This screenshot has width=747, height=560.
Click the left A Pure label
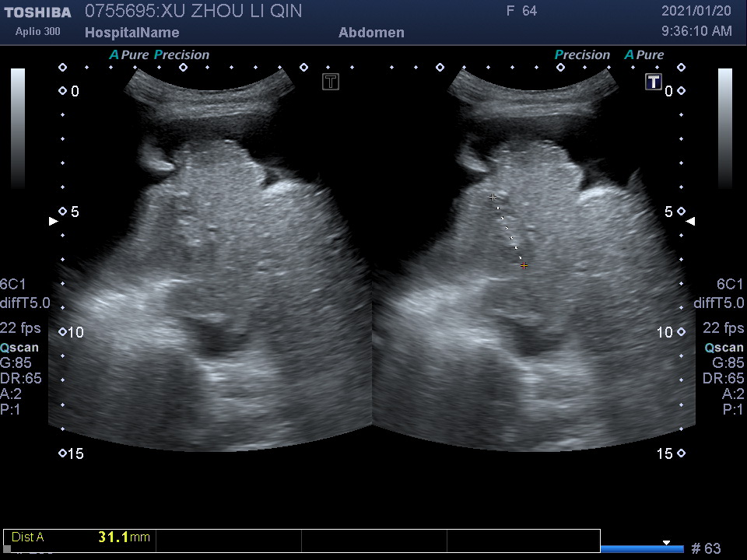coord(129,54)
